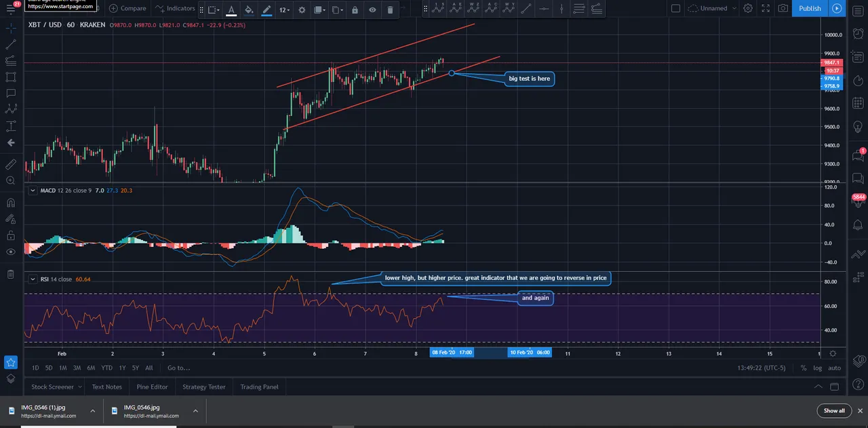Hide the selected callout drawing
This screenshot has width=868, height=428.
coord(372,9)
